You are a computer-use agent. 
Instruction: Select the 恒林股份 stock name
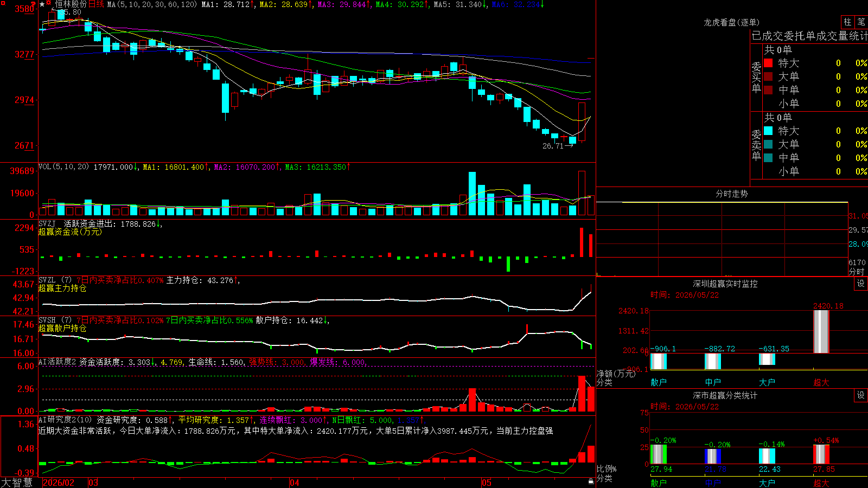click(x=71, y=4)
